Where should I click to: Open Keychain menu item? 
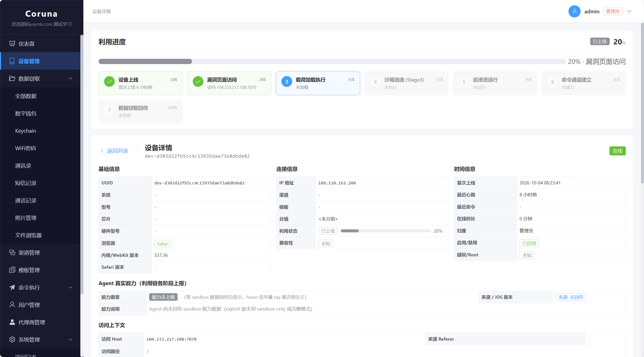40,131
